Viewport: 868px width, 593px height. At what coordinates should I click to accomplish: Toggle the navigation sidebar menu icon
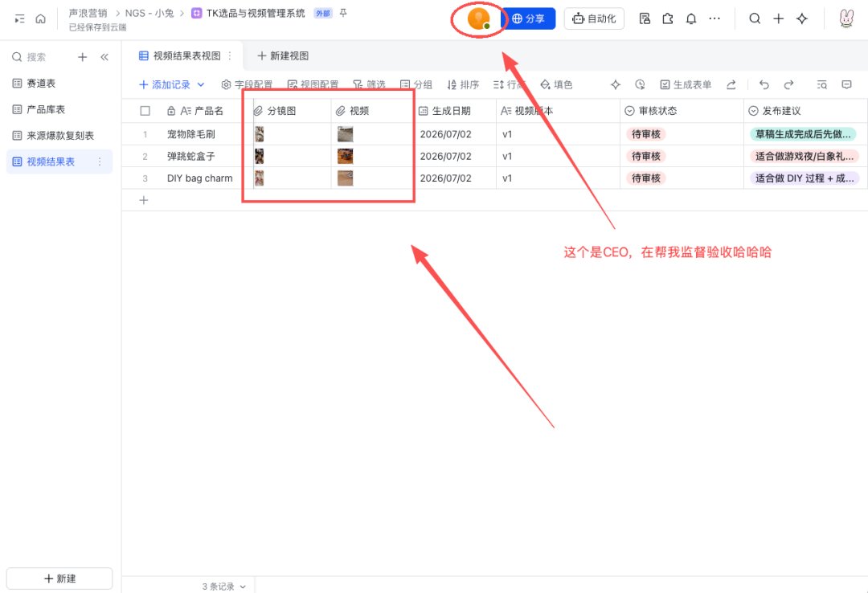point(20,18)
